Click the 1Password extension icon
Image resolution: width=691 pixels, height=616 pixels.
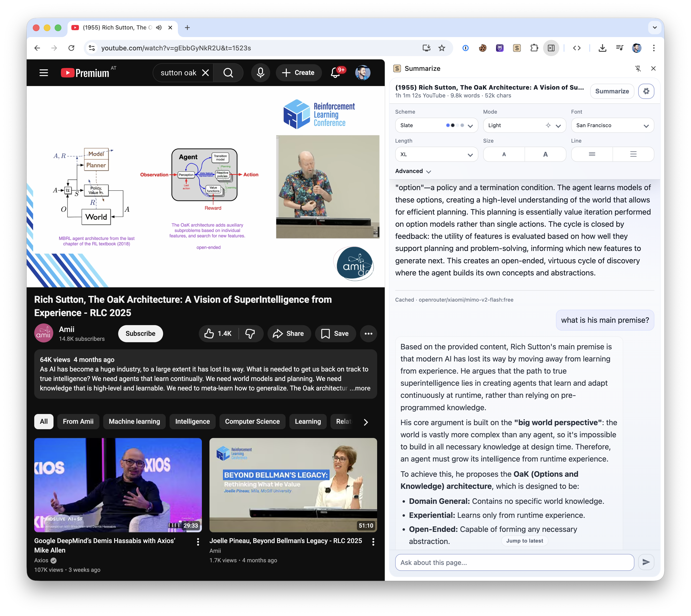(x=465, y=48)
